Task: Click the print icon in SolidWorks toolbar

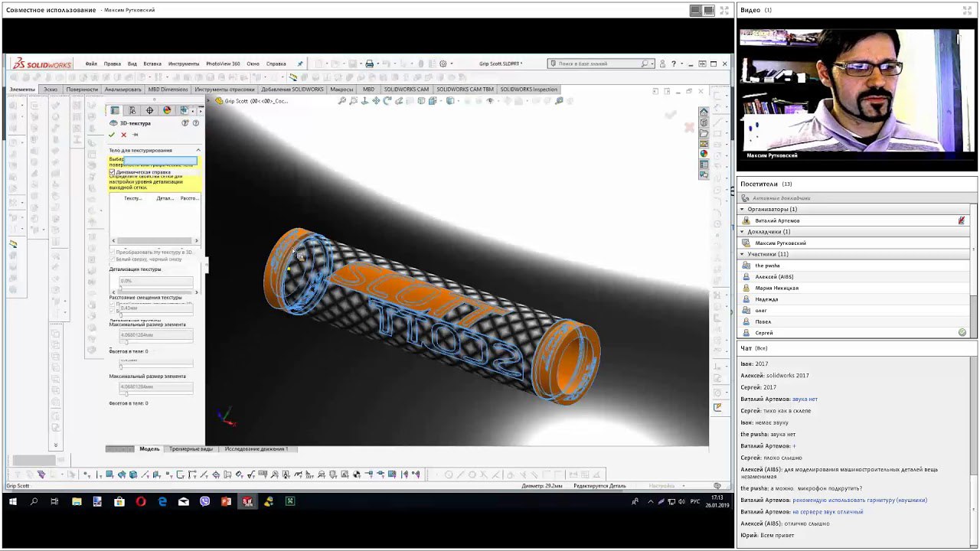Action: point(369,64)
